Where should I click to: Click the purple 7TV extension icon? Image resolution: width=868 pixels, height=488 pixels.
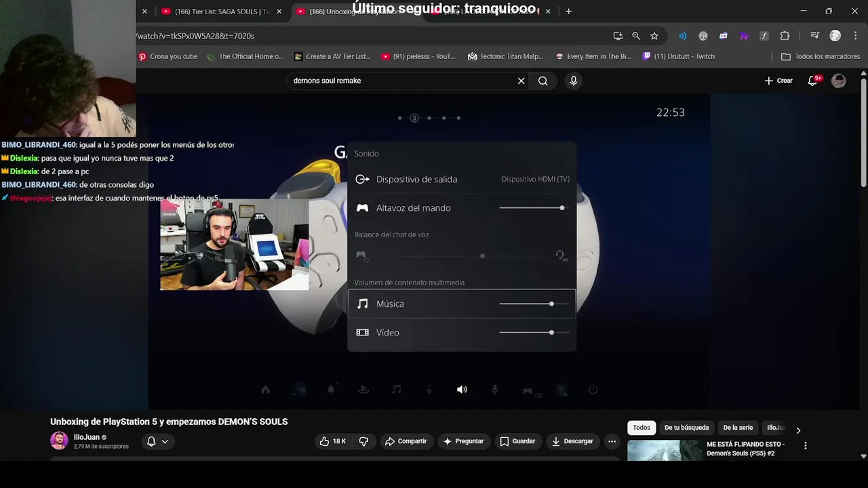click(744, 36)
